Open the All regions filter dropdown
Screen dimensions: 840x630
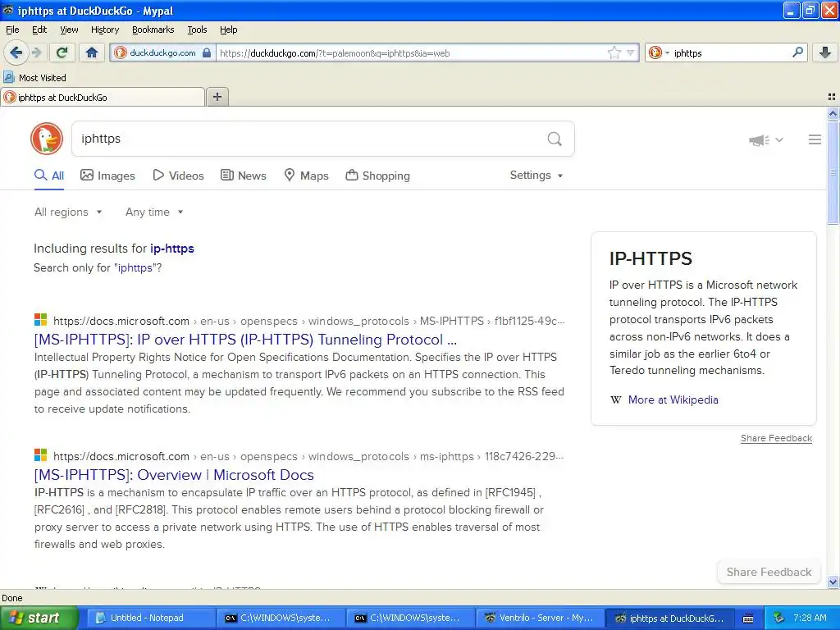point(68,212)
